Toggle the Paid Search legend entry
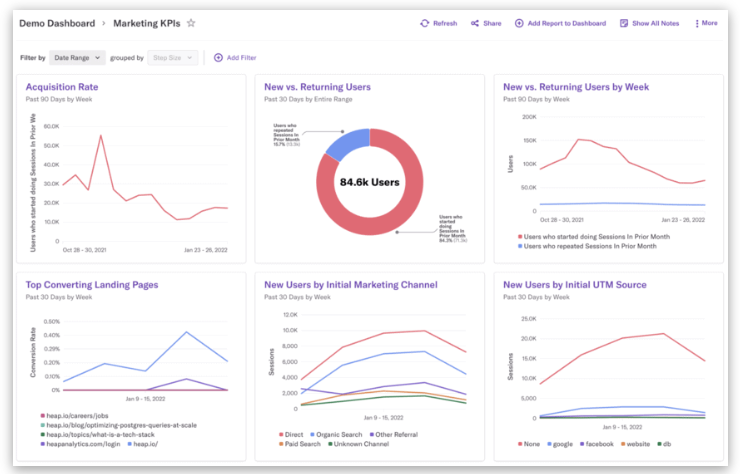 click(x=300, y=444)
